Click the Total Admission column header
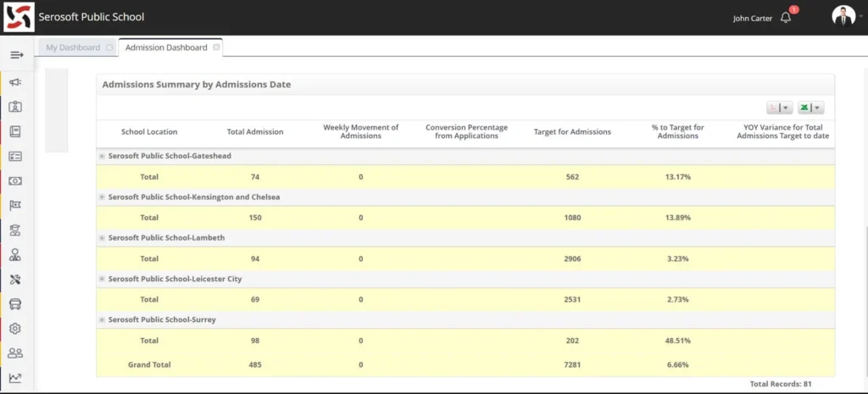Viewport: 868px width, 394px height. coord(255,132)
